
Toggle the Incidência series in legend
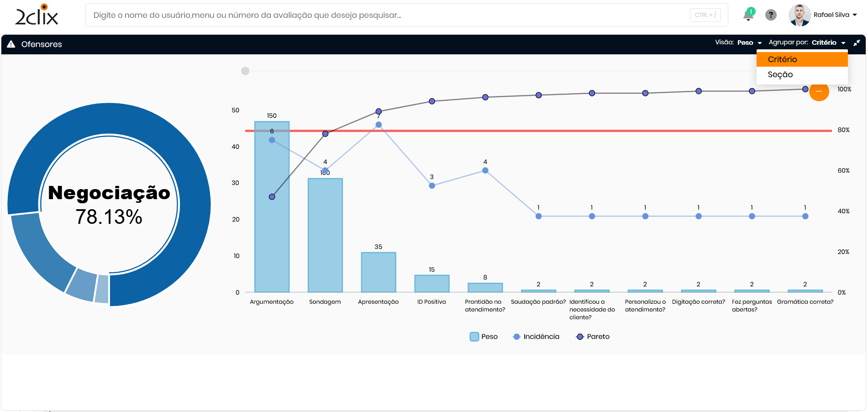(x=536, y=337)
